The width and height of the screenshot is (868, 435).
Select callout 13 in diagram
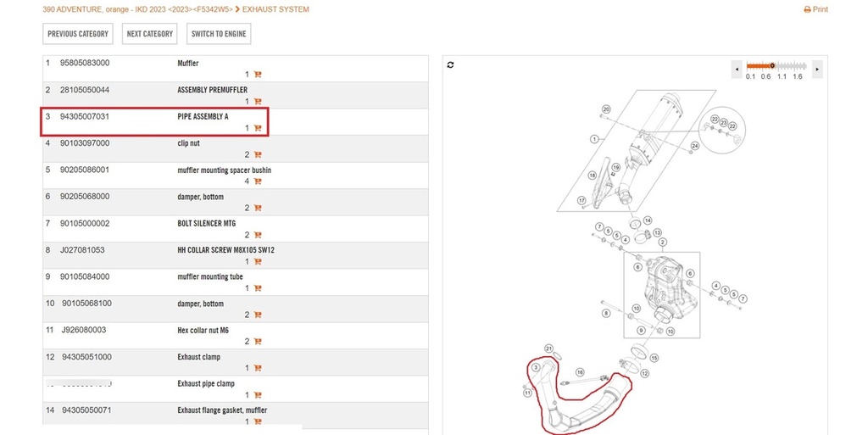[x=657, y=233]
